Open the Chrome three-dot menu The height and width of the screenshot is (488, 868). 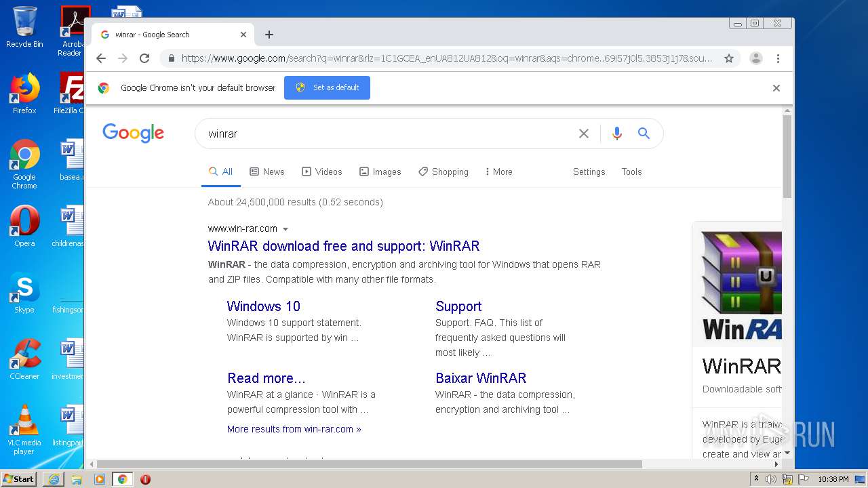click(778, 58)
